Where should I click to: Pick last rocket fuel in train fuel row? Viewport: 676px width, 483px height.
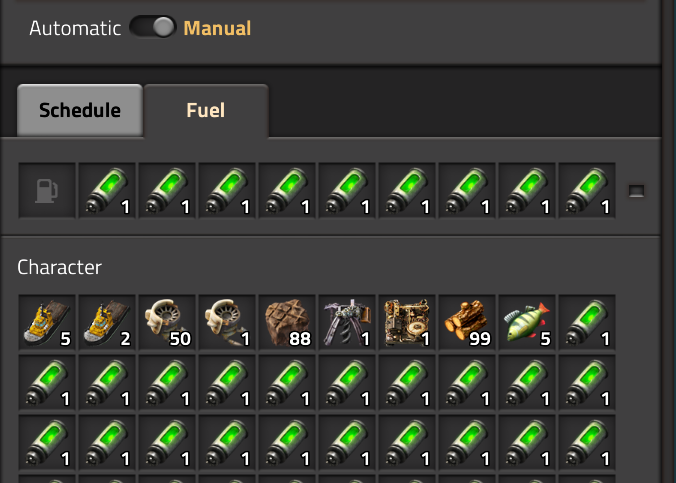586,190
